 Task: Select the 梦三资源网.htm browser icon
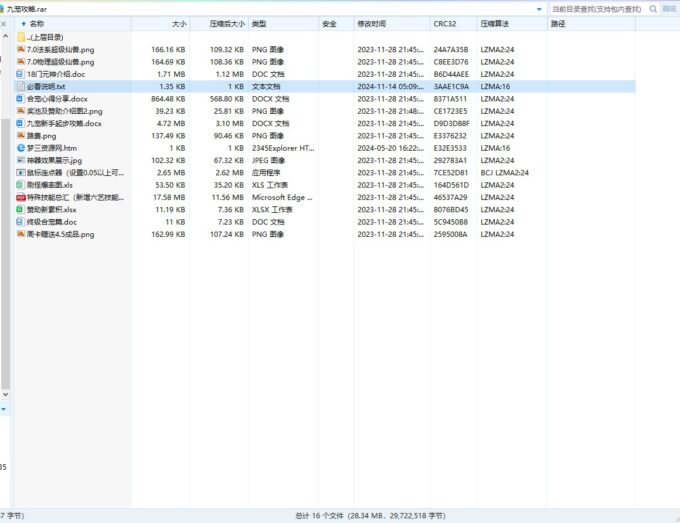click(20, 148)
